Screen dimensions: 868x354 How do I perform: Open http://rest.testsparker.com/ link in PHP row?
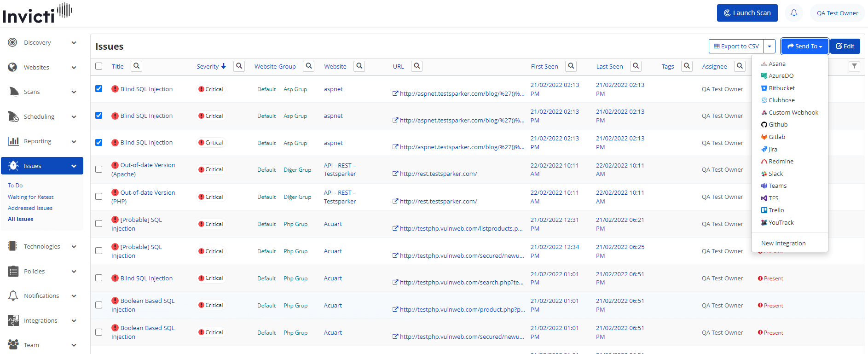(438, 201)
